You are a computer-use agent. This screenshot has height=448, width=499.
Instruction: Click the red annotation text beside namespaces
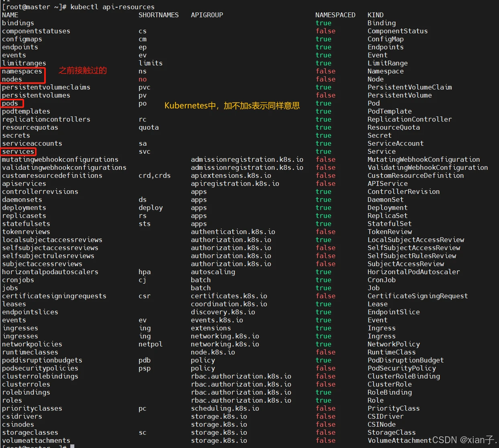(83, 71)
